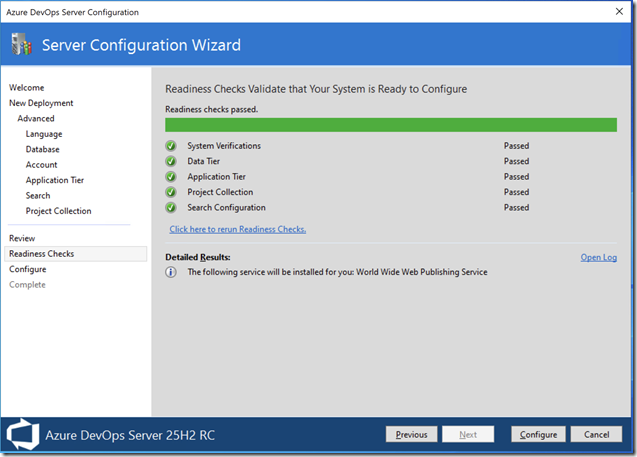Go back with the Previous button
637x457 pixels.
(x=412, y=434)
